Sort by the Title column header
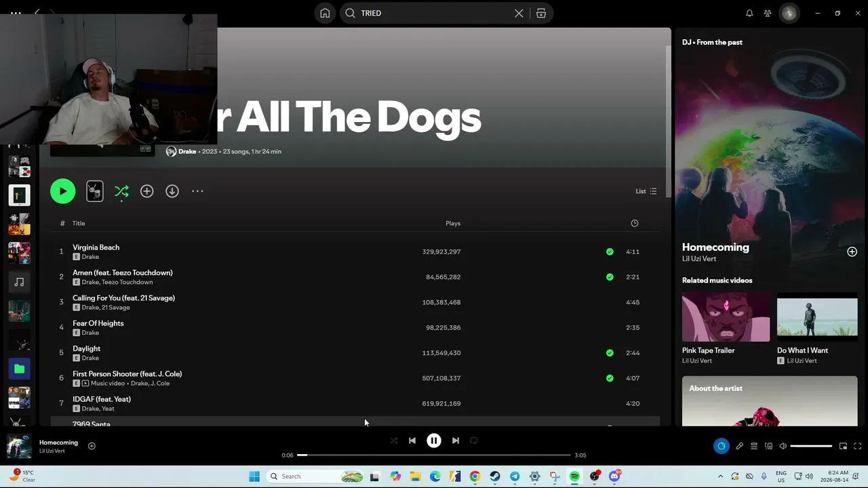The image size is (868, 488). click(79, 223)
